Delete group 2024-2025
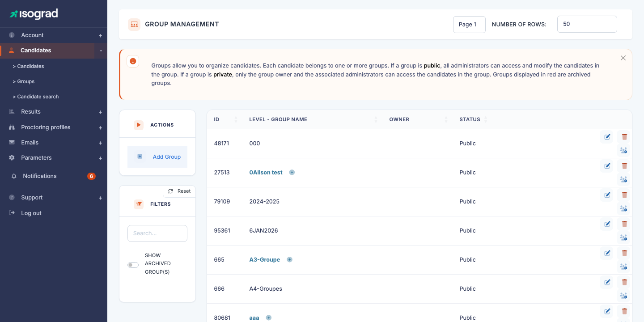 click(624, 195)
